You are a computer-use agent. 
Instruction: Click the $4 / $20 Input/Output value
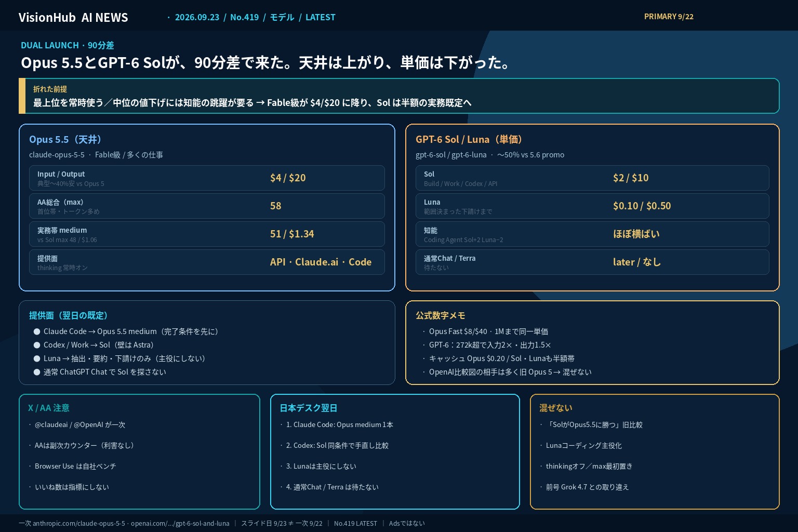288,178
